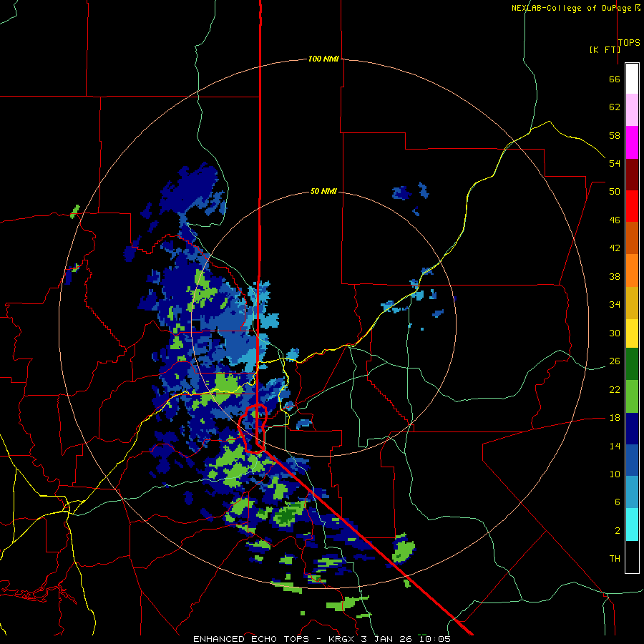Screen dimensions: 644x644
Task: Click the "KRGX" radar site identifier
Action: pyautogui.click(x=343, y=639)
